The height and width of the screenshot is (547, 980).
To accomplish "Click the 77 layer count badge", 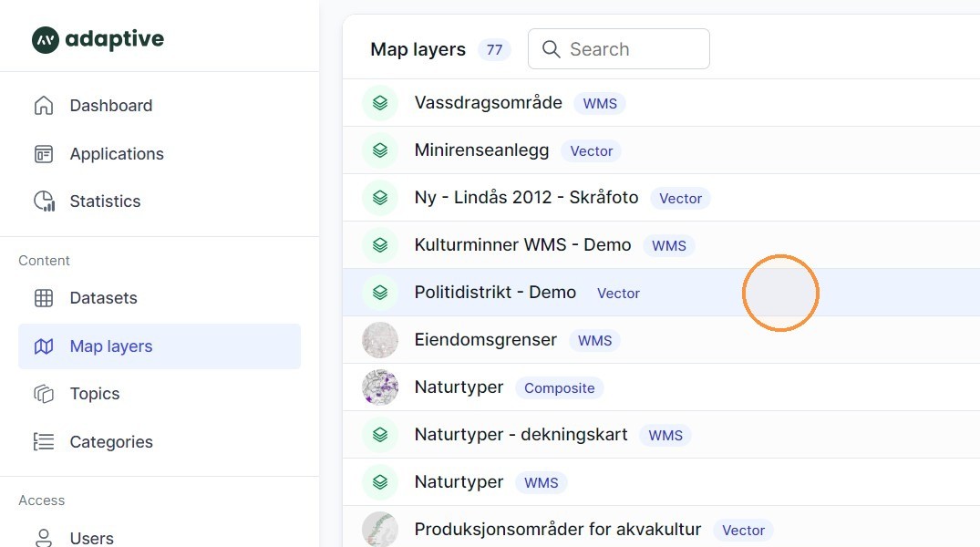I will pyautogui.click(x=494, y=49).
